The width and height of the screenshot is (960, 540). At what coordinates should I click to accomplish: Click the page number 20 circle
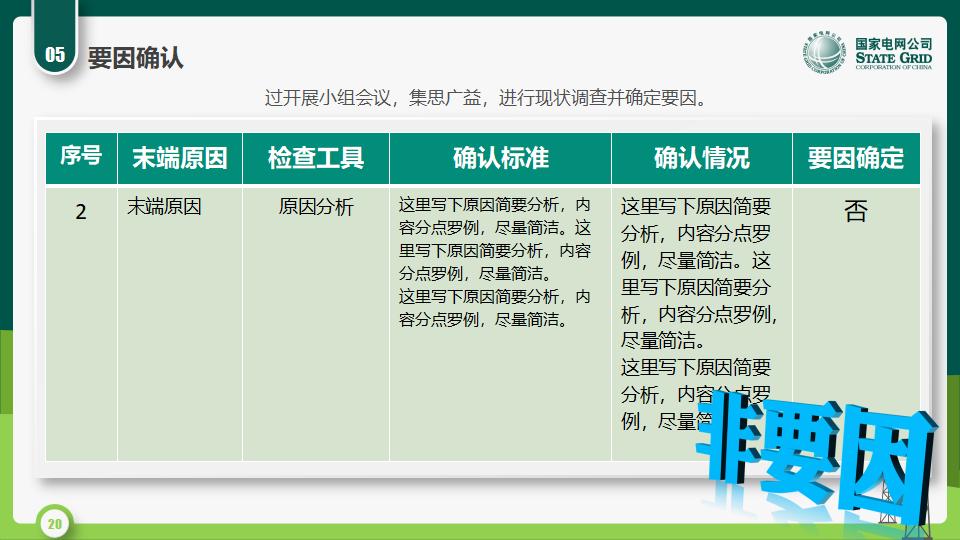[54, 523]
